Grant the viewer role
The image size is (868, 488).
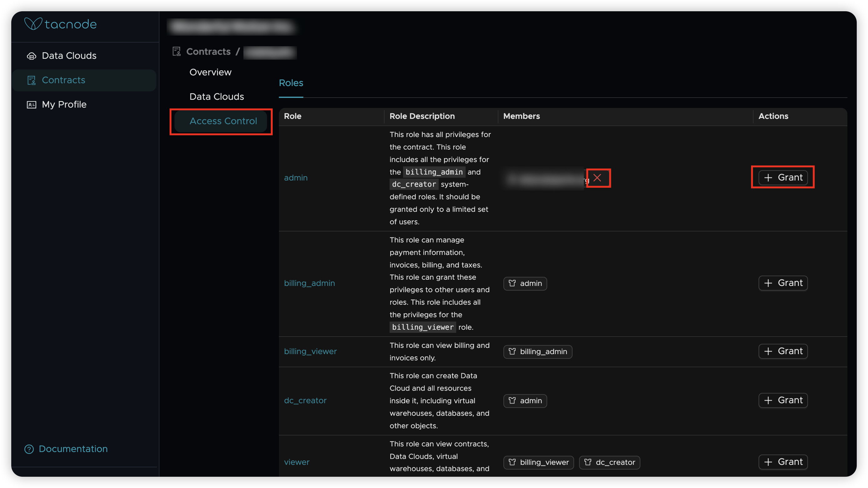point(783,462)
